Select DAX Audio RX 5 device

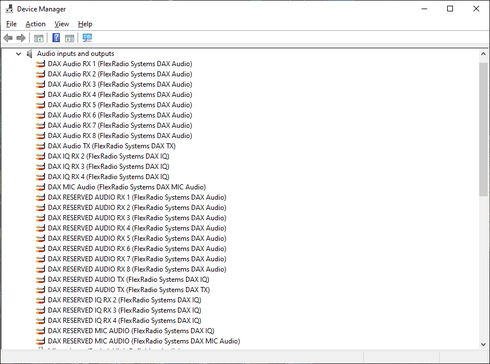click(120, 105)
